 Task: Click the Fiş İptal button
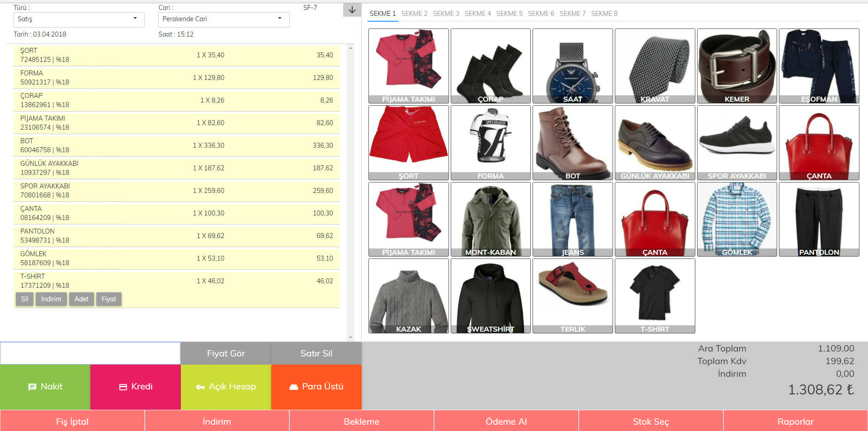pyautogui.click(x=72, y=421)
